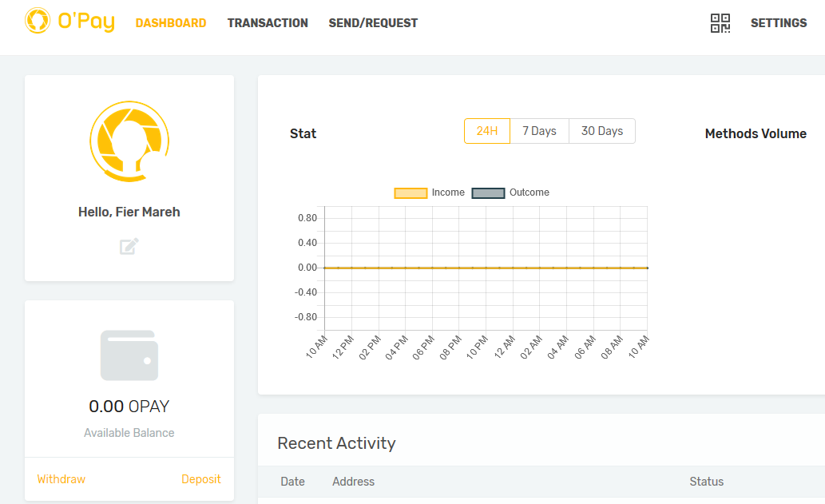Click the edit profile pencil icon

click(x=129, y=246)
